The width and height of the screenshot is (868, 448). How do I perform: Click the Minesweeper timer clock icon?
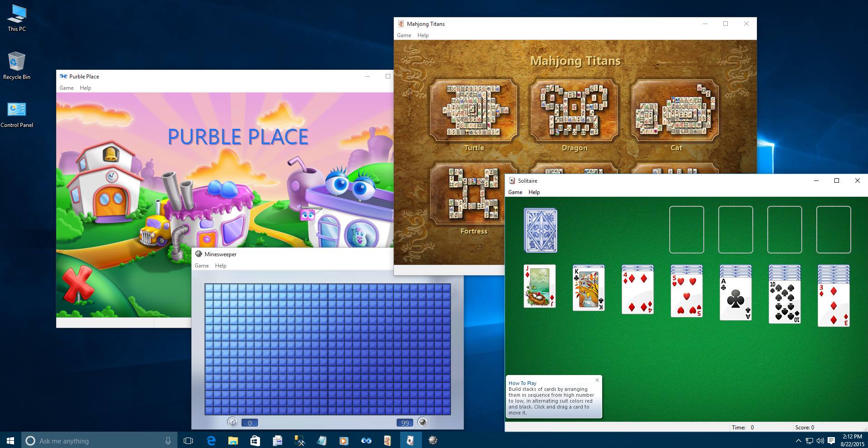(232, 422)
